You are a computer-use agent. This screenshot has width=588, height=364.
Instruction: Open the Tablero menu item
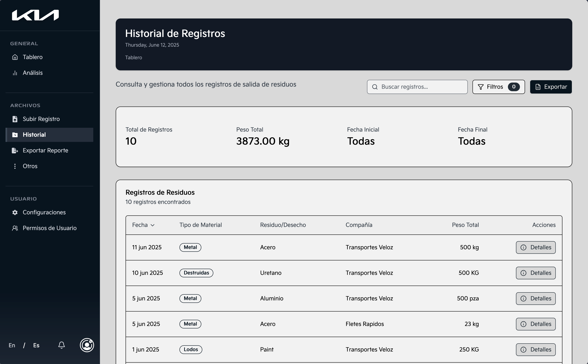click(49, 57)
